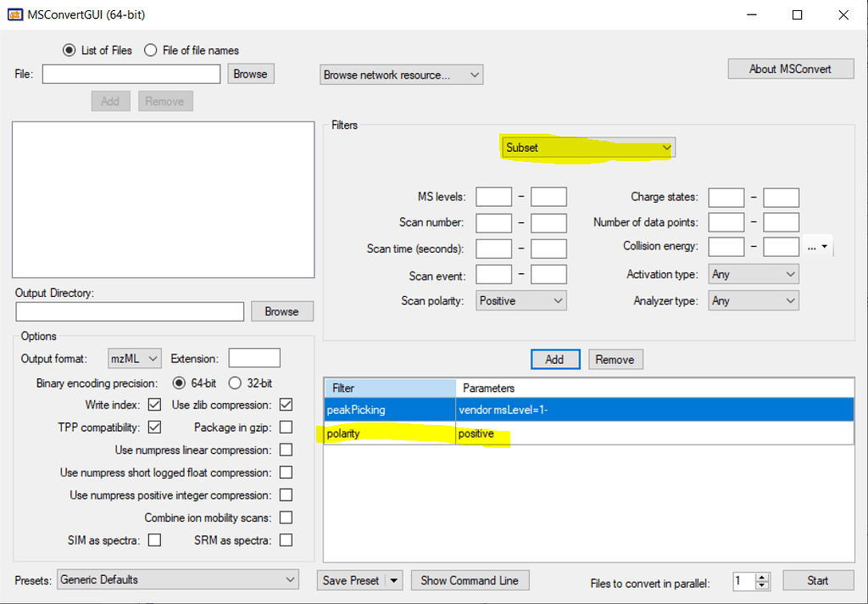Click the Scan event end field

(548, 274)
